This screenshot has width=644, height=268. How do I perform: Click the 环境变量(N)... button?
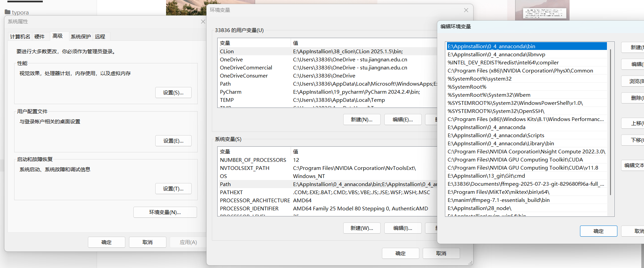[x=165, y=212]
